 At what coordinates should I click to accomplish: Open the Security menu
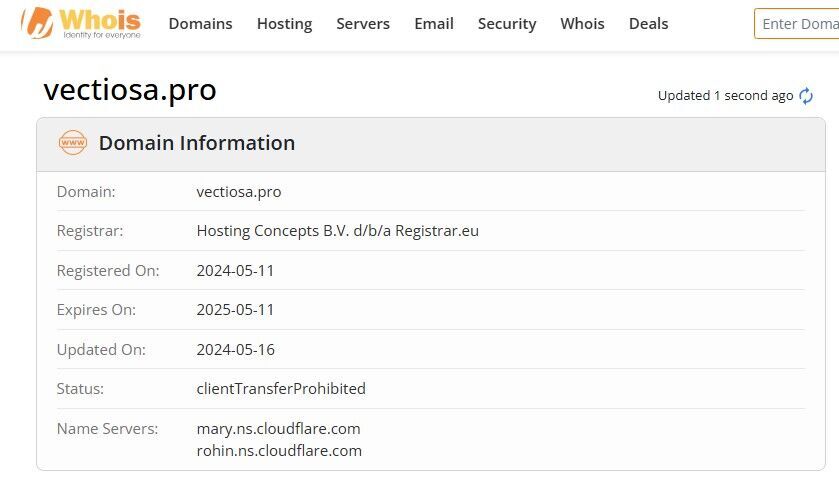click(507, 24)
